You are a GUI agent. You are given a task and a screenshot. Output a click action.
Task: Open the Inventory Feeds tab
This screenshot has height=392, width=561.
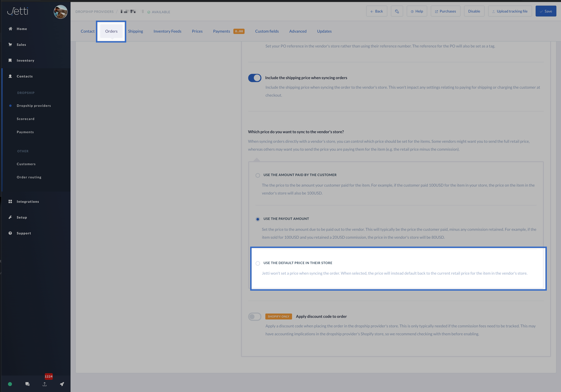pyautogui.click(x=167, y=31)
